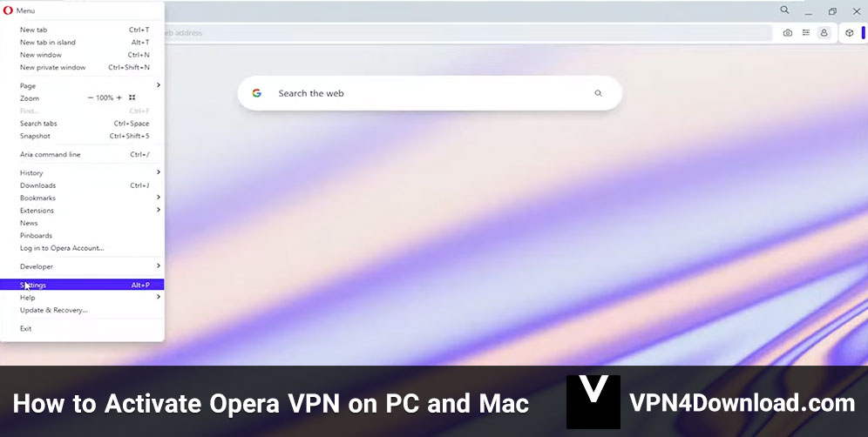868x437 pixels.
Task: Click the Search the web field
Action: tap(430, 93)
